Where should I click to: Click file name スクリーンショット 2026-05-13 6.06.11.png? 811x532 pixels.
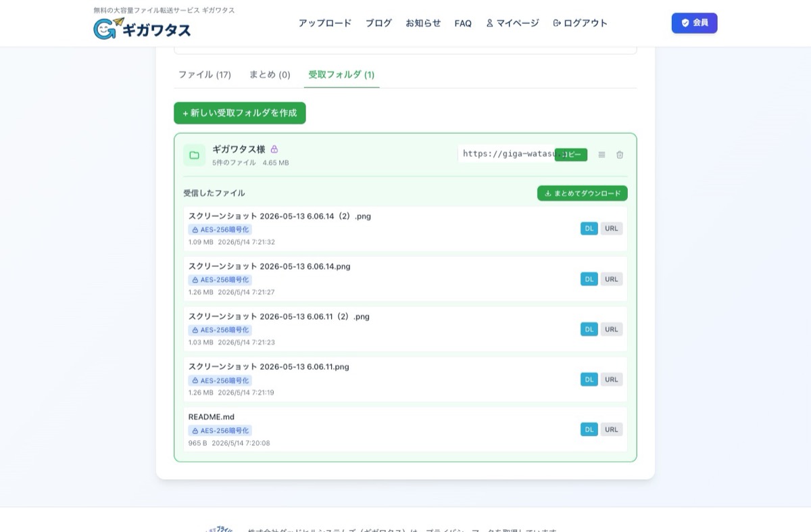269,366
